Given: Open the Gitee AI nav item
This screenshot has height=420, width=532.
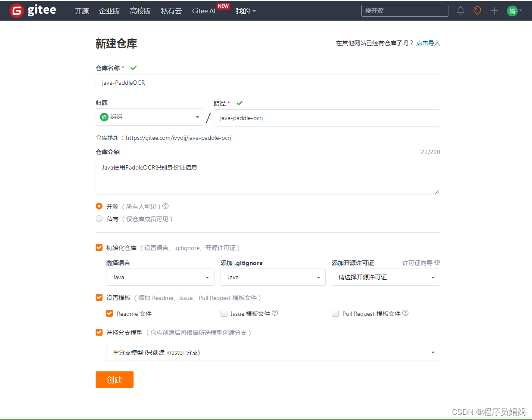Looking at the screenshot, I should [x=204, y=11].
